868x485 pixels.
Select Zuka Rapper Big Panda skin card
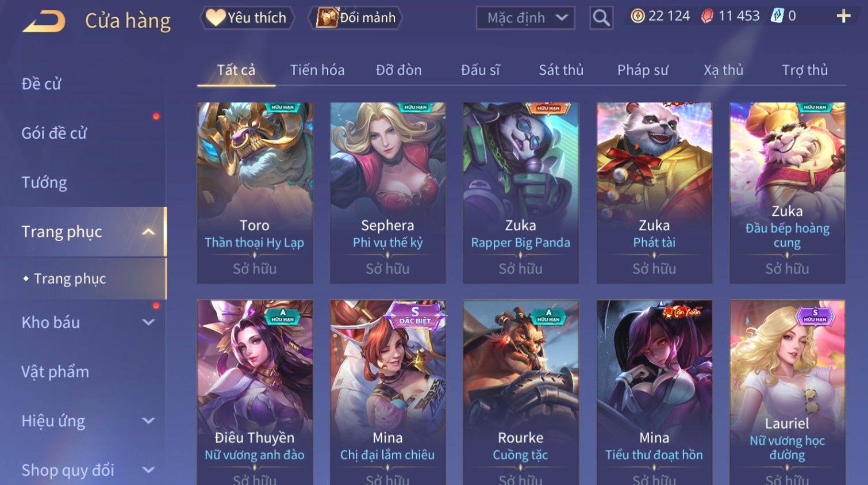[x=521, y=193]
